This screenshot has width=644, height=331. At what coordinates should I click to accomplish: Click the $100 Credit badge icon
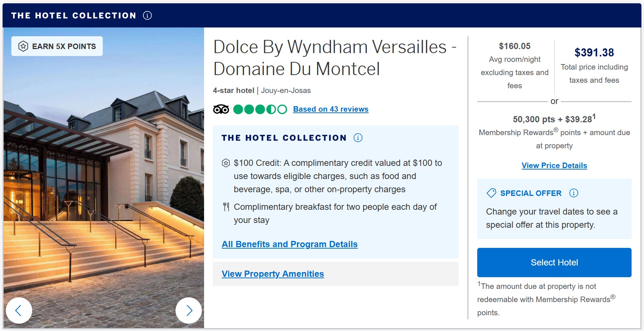coord(226,163)
